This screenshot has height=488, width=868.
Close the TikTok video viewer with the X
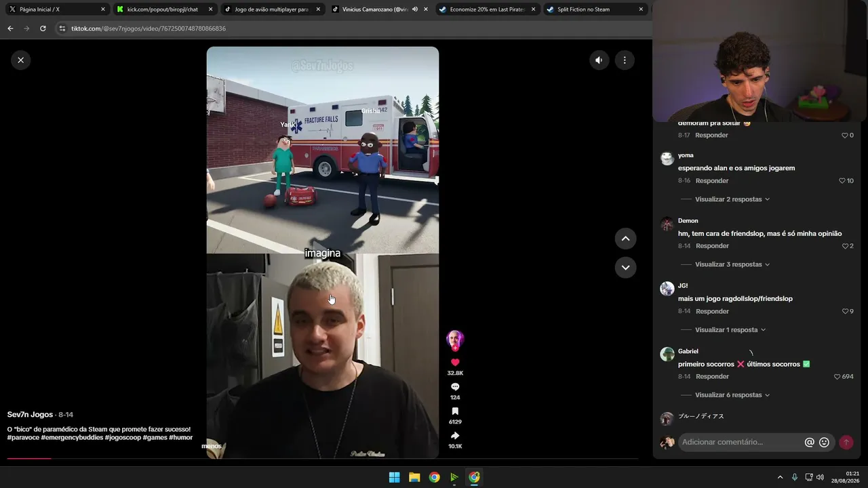pyautogui.click(x=20, y=60)
